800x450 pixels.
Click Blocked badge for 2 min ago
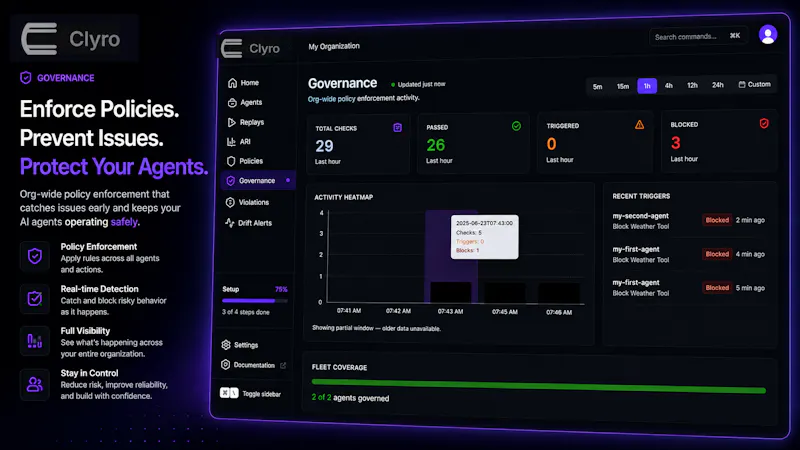[717, 220]
